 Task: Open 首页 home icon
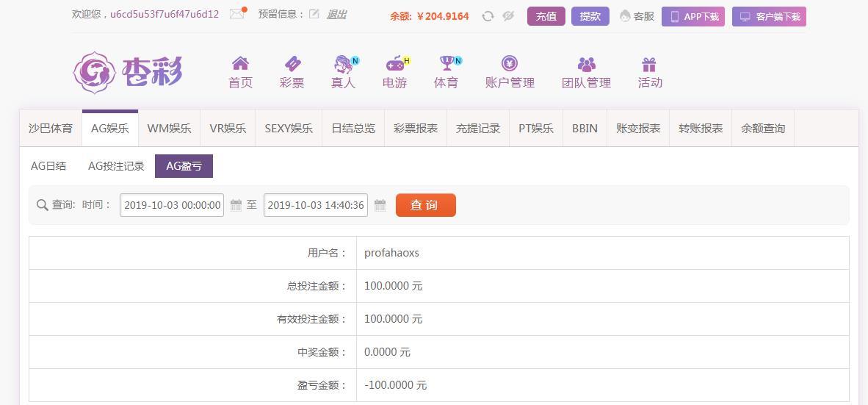click(x=240, y=64)
